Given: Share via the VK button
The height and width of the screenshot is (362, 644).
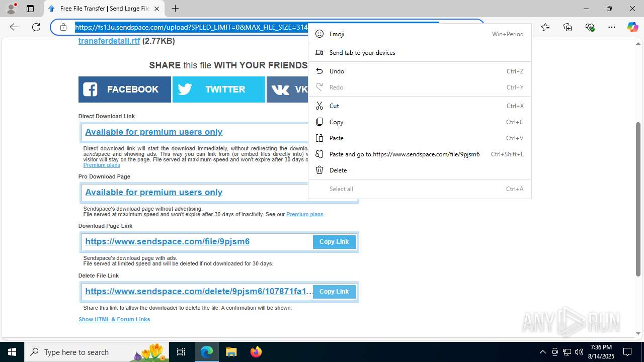Looking at the screenshot, I should point(287,89).
